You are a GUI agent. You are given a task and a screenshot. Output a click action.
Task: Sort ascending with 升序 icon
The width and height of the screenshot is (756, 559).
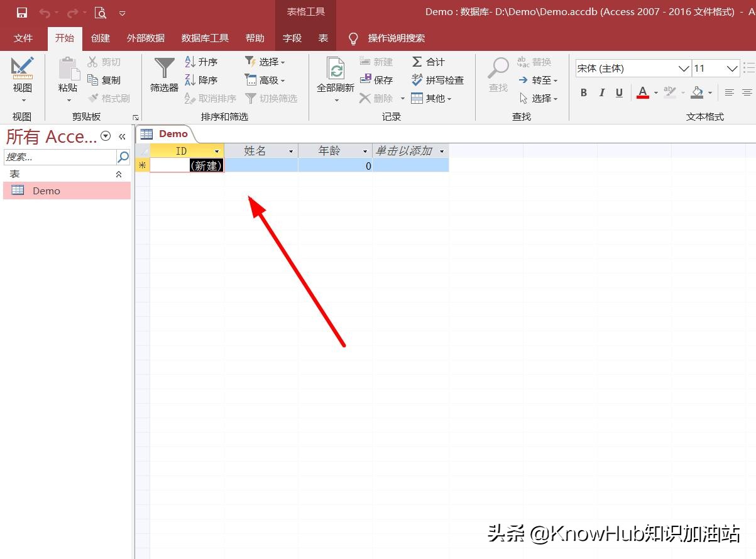point(190,62)
